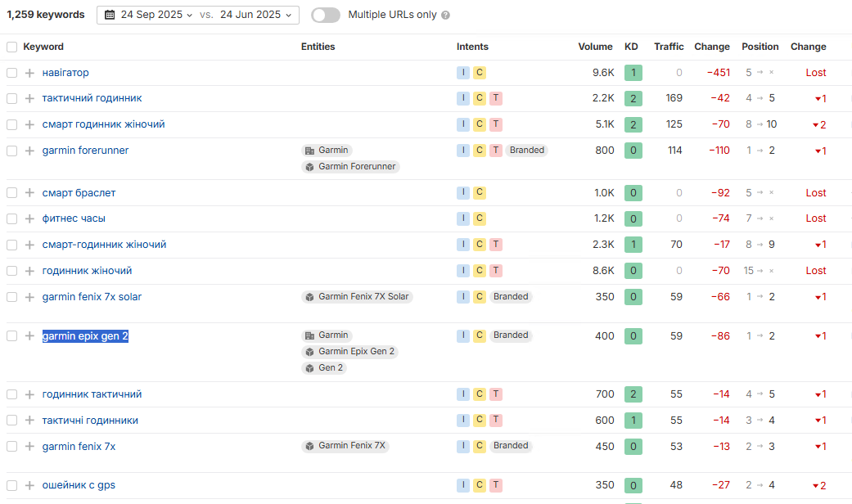The height and width of the screenshot is (504, 852).
Task: Open the 24 Jun 2025 comparison date dropdown
Action: coord(256,15)
